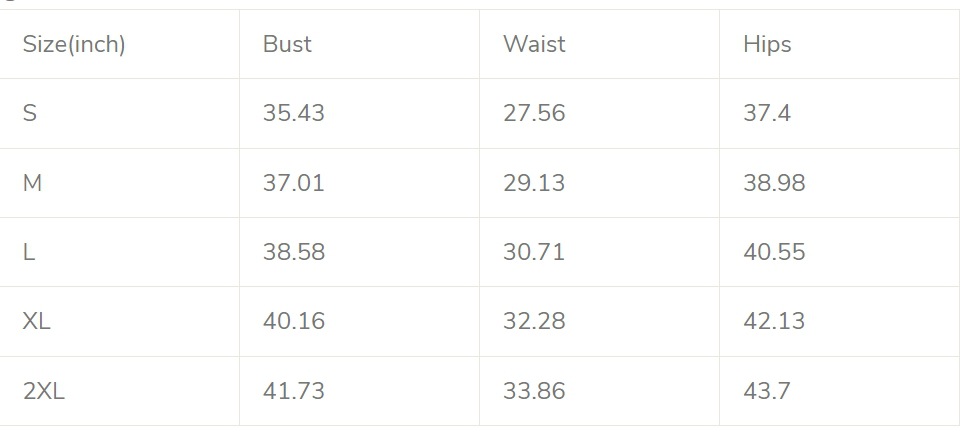The width and height of the screenshot is (967, 435).
Task: Click the Size(inch) column header
Action: pyautogui.click(x=73, y=44)
